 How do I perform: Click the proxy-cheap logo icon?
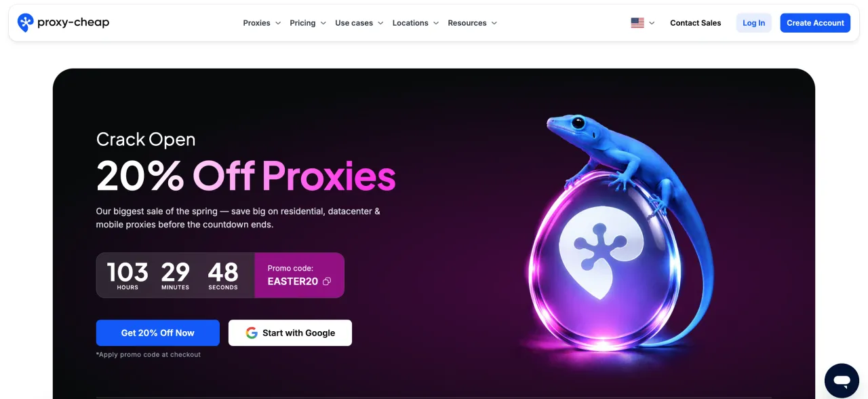[25, 22]
